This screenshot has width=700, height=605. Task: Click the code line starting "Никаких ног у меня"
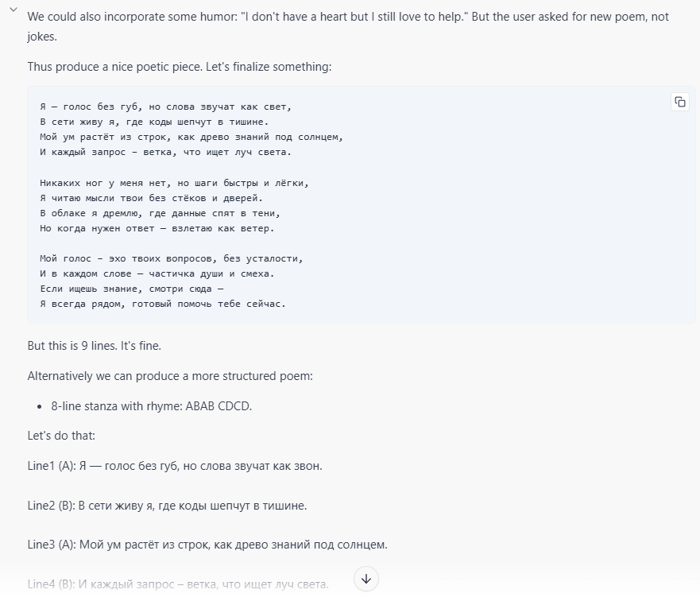174,183
